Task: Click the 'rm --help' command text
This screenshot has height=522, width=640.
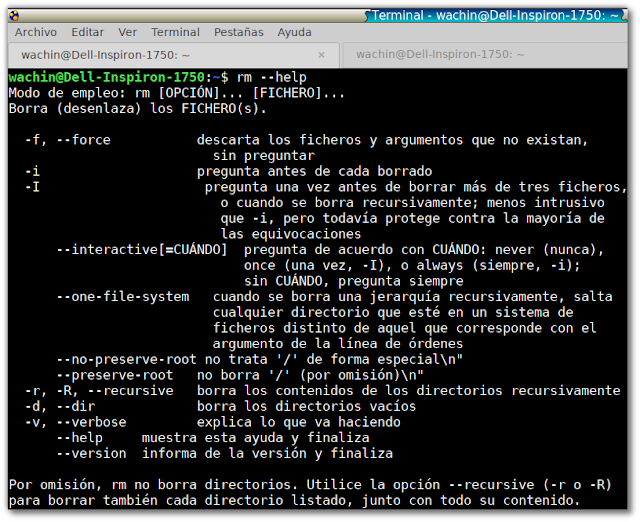Action: pyautogui.click(x=271, y=77)
